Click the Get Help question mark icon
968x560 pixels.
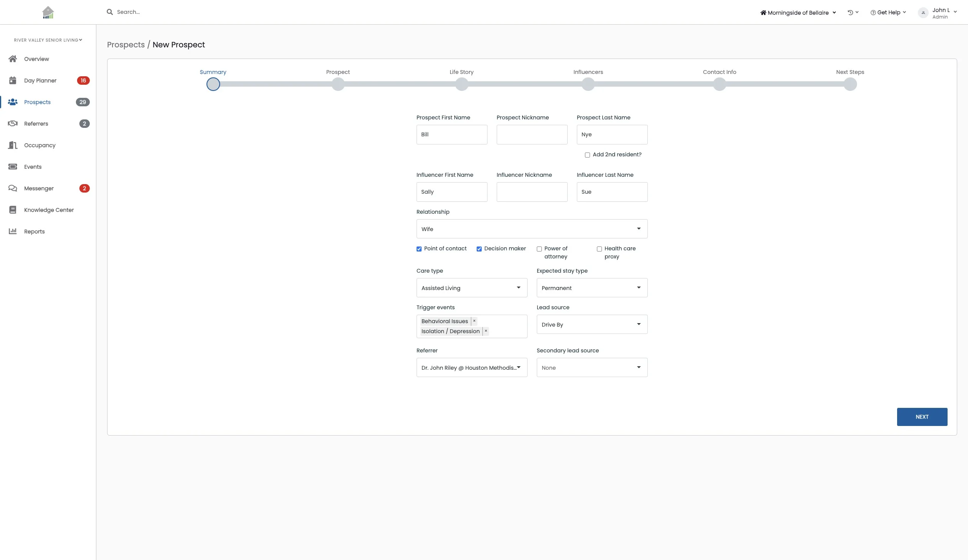[x=873, y=13]
